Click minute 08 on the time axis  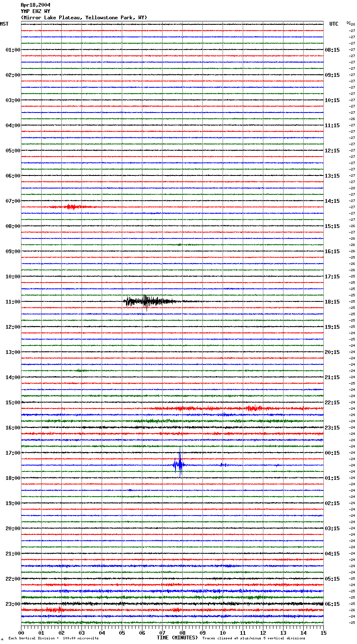pyautogui.click(x=182, y=633)
